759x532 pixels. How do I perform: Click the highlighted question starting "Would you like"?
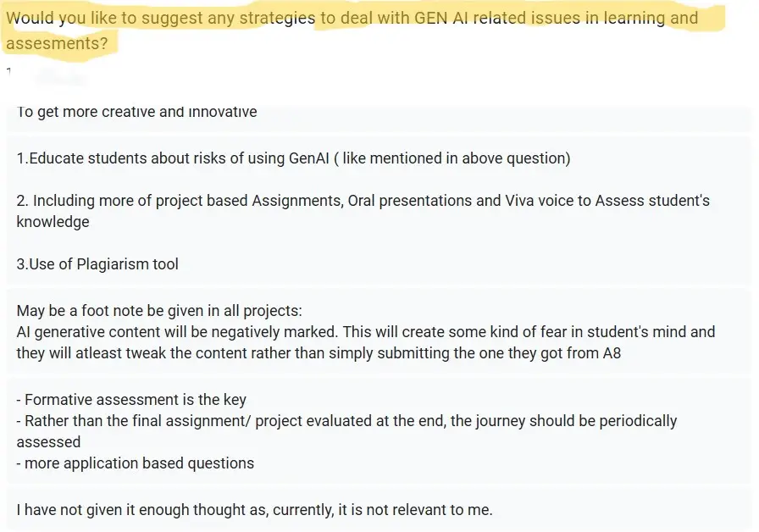click(x=352, y=30)
